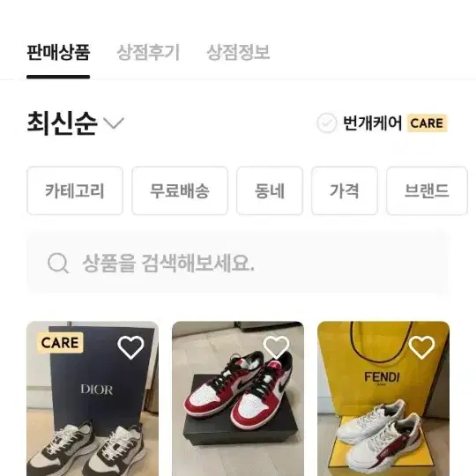The image size is (476, 476).
Task: Open the 브랜드 filter
Action: pyautogui.click(x=427, y=190)
